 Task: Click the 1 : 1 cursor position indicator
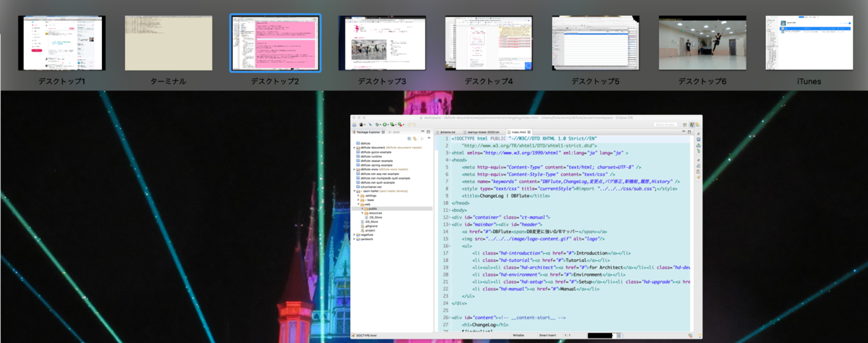567,335
